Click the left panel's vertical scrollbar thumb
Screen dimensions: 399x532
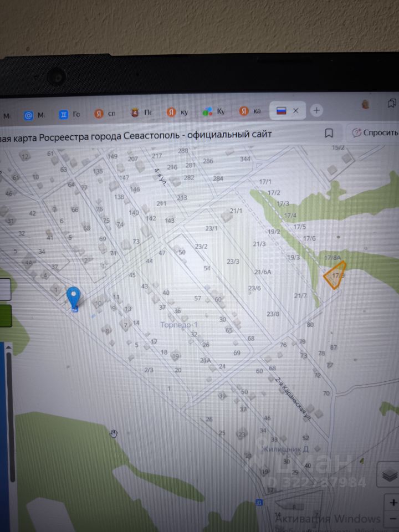click(10, 417)
